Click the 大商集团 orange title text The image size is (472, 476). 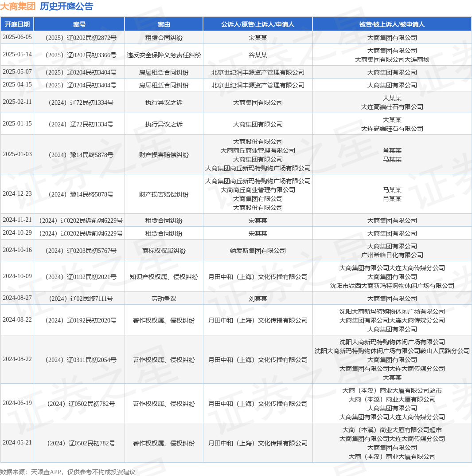pyautogui.click(x=18, y=6)
